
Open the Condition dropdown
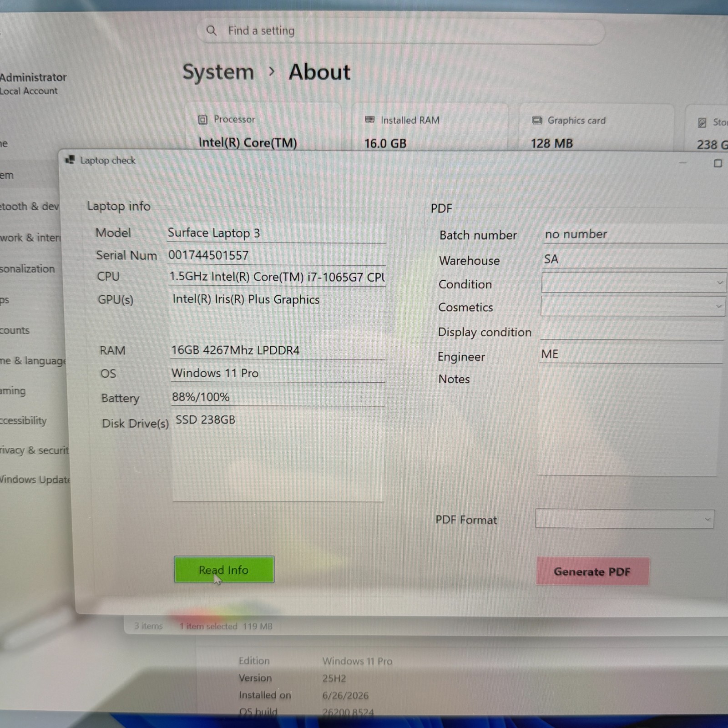[x=633, y=283]
